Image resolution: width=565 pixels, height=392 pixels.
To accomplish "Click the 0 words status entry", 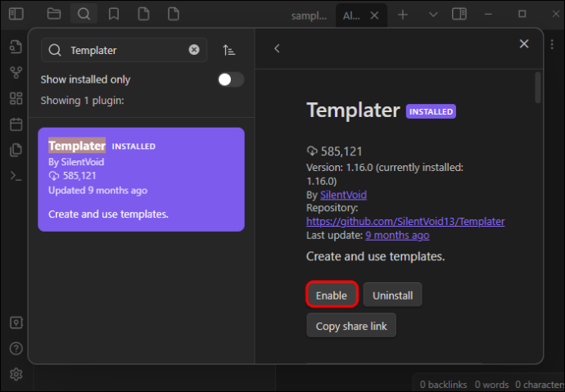I will coord(491,385).
